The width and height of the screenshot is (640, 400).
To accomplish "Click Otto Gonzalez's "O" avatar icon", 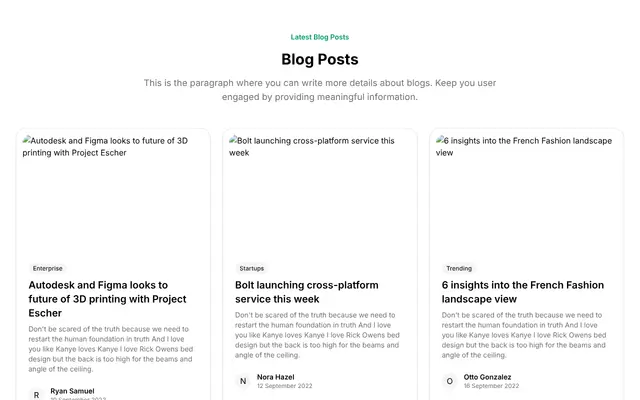I will click(x=449, y=381).
